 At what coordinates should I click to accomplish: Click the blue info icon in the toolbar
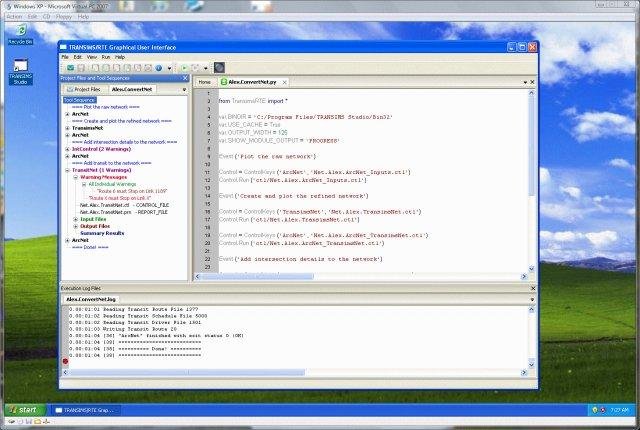coord(159,68)
